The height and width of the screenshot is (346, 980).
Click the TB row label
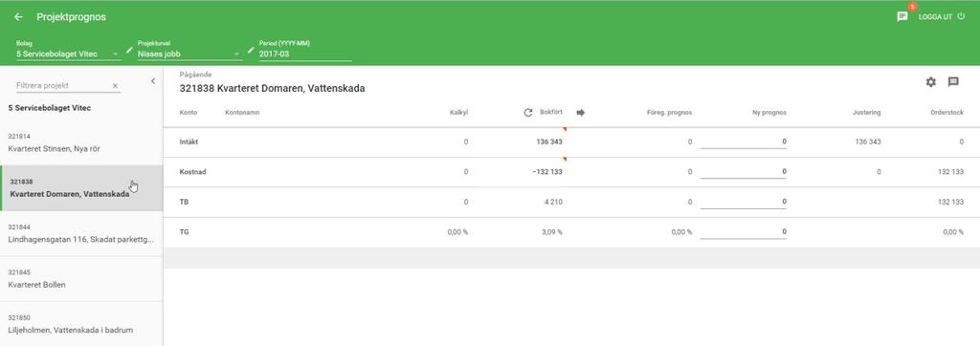(x=184, y=202)
